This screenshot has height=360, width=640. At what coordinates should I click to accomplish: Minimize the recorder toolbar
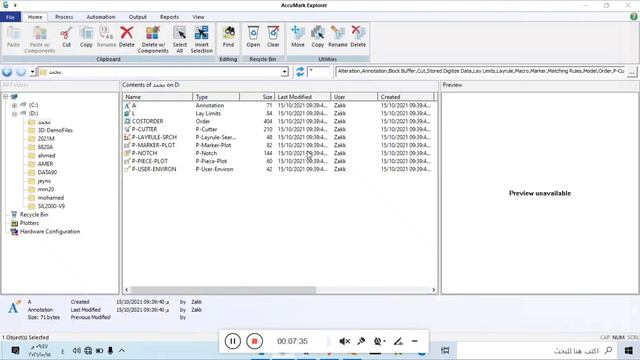click(415, 341)
